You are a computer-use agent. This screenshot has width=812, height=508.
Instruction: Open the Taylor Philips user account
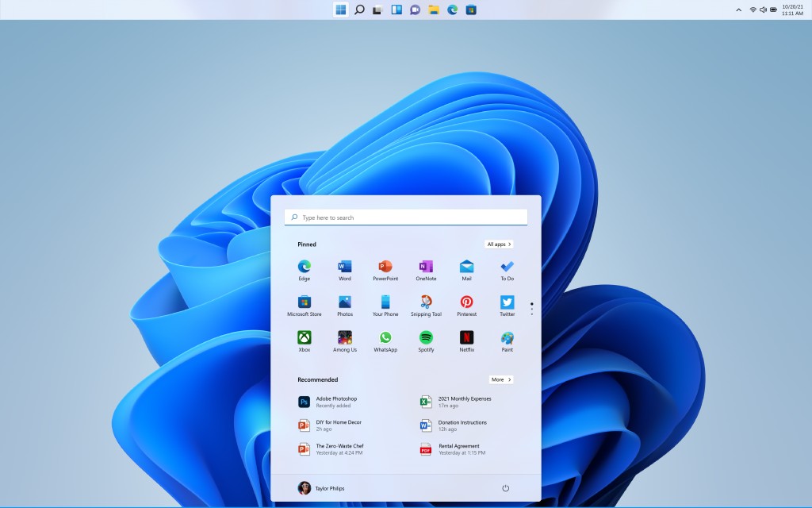[x=321, y=488]
